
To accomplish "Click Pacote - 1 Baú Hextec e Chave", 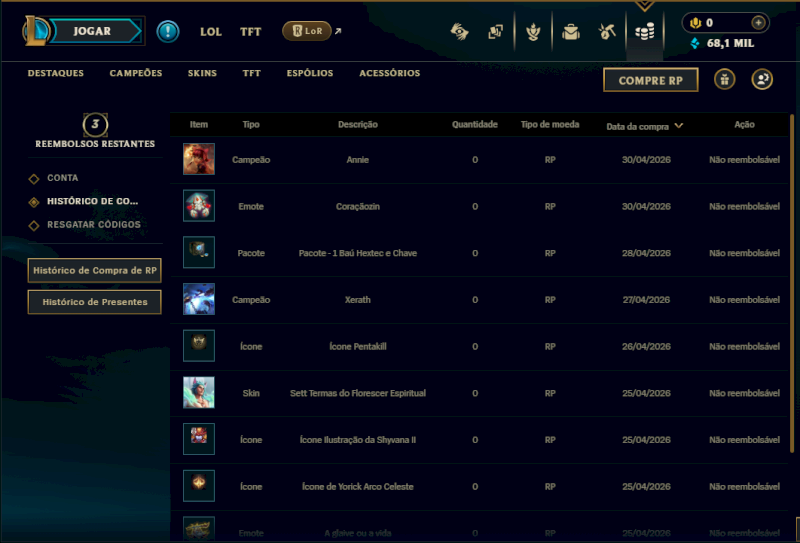I will coord(358,253).
